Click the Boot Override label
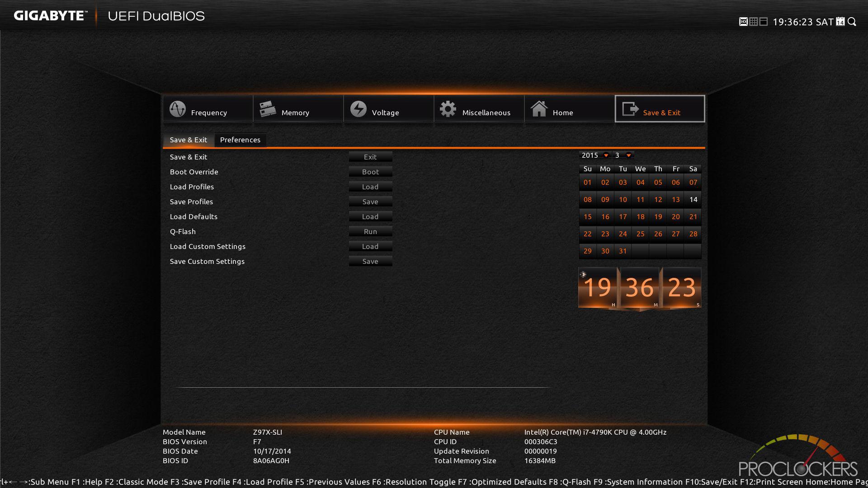Screen dimensions: 868x488 coord(194,172)
